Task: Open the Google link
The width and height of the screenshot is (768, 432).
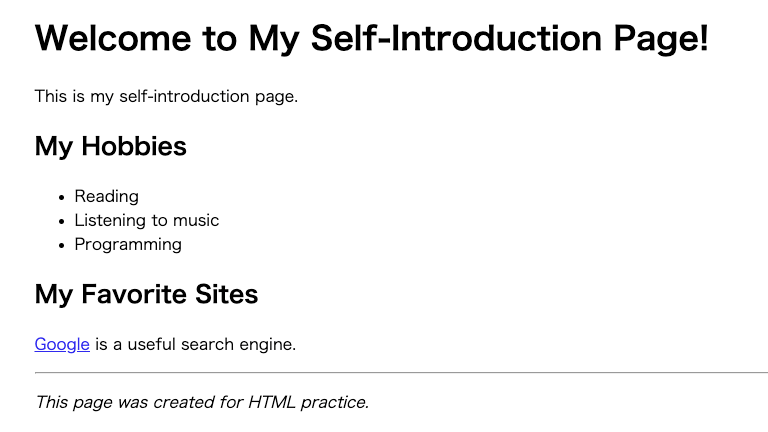Action: pos(62,345)
